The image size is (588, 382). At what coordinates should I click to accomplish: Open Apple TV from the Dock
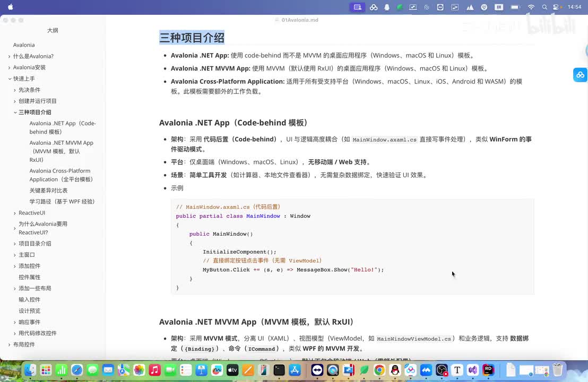(x=232, y=370)
